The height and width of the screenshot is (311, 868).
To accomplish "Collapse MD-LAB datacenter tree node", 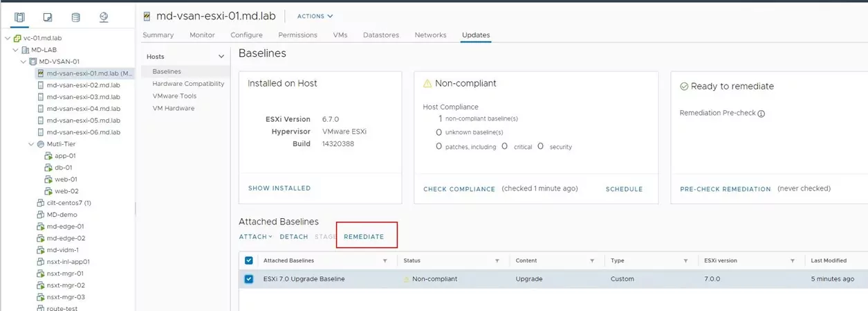I will pos(15,50).
